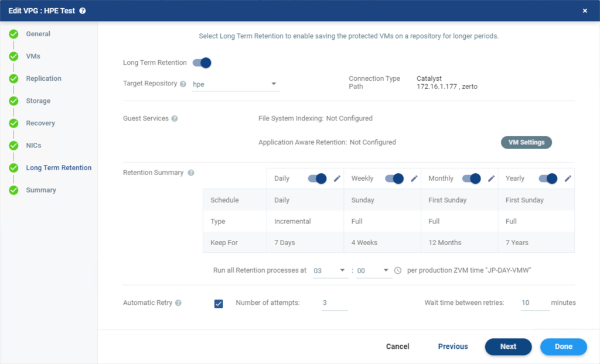
Task: Go to the NICs step
Action: [33, 146]
